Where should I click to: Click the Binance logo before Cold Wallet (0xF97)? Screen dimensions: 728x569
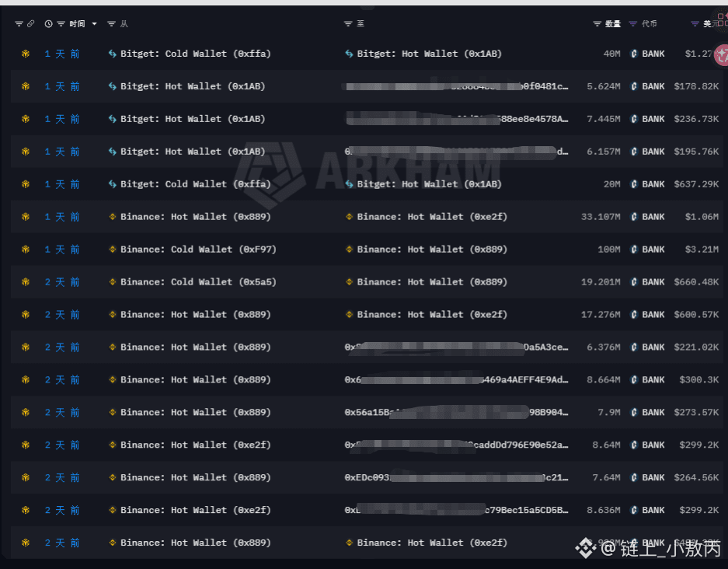point(112,250)
